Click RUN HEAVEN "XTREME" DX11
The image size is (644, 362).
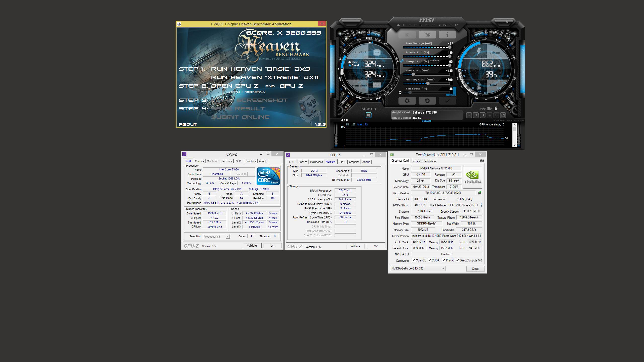tap(264, 77)
